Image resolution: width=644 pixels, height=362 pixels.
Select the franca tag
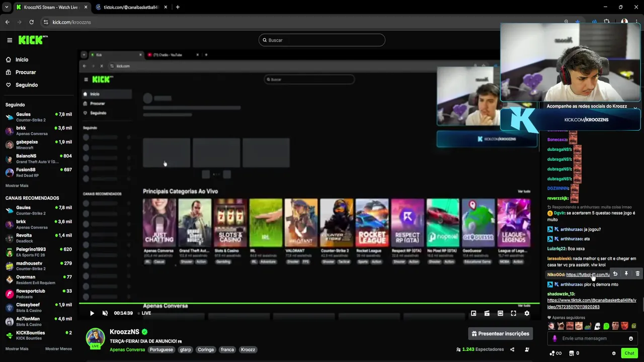(227, 349)
